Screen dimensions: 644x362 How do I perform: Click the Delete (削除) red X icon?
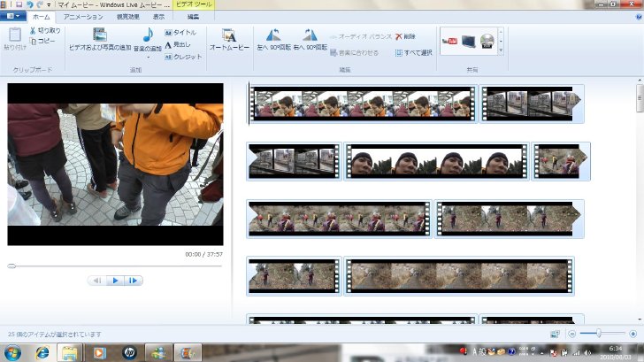click(x=398, y=36)
